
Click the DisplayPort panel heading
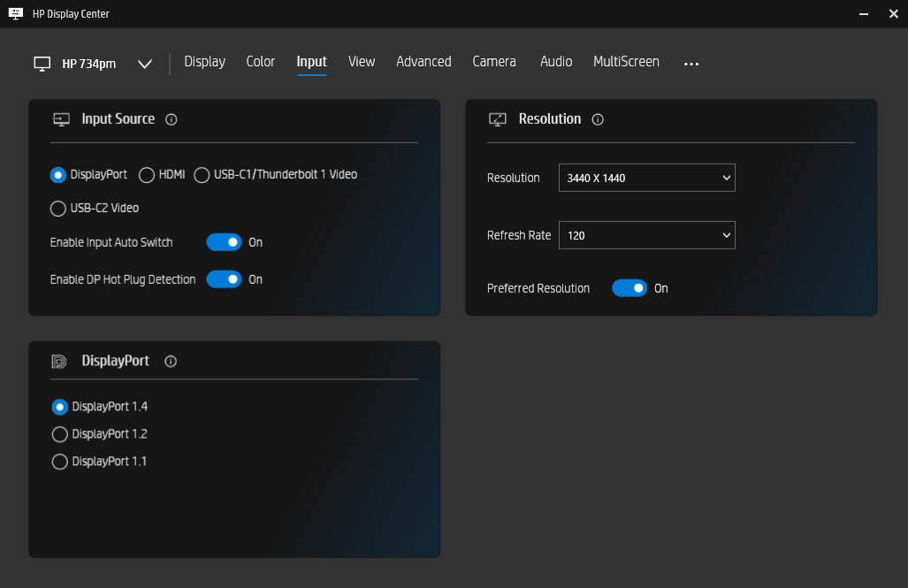pyautogui.click(x=115, y=361)
